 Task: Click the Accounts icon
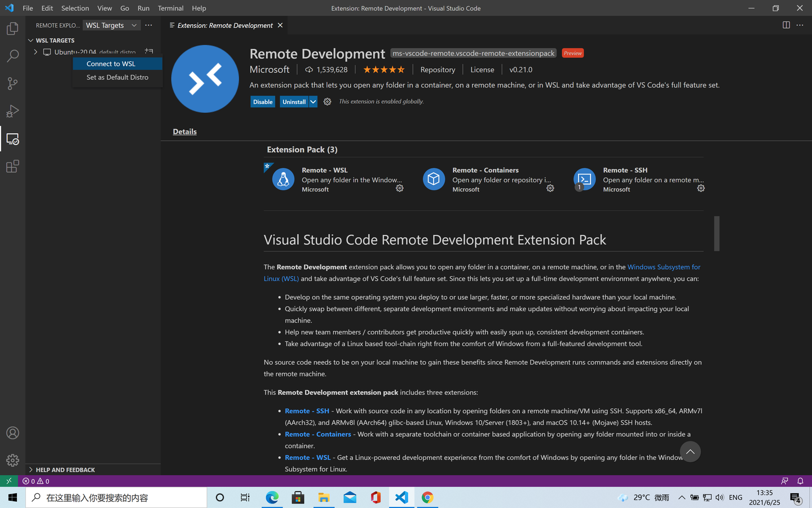click(12, 432)
